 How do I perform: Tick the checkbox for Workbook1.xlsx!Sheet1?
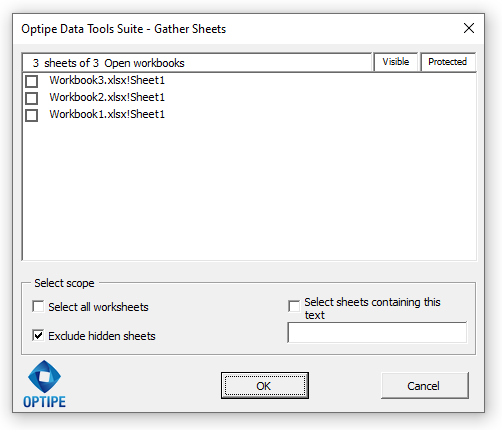coord(32,115)
